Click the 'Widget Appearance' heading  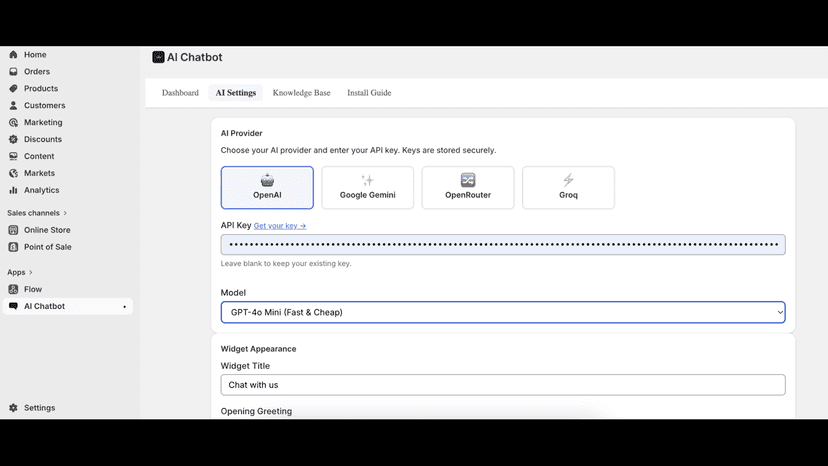(x=258, y=349)
